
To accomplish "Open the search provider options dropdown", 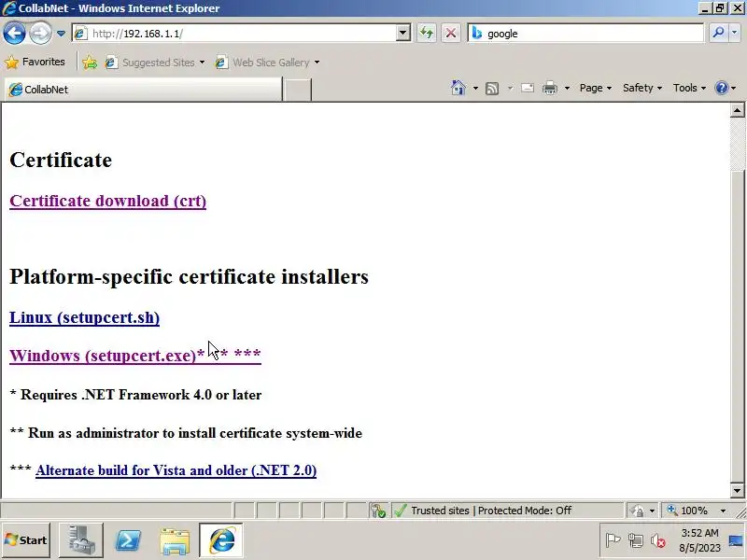I will click(735, 33).
